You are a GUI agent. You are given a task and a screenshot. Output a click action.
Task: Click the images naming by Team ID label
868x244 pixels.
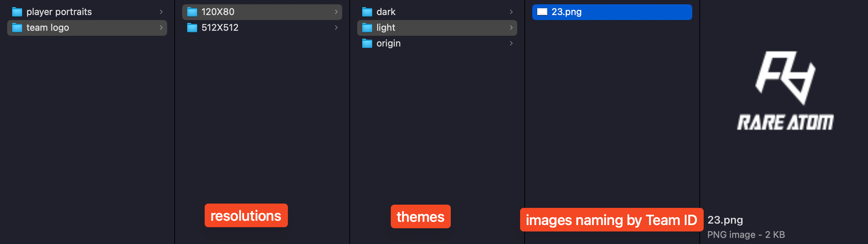[x=611, y=220]
